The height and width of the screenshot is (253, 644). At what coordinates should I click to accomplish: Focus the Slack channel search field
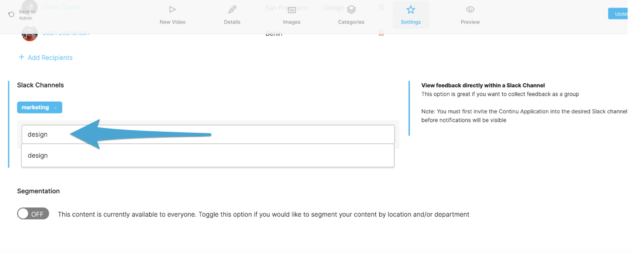tap(208, 134)
